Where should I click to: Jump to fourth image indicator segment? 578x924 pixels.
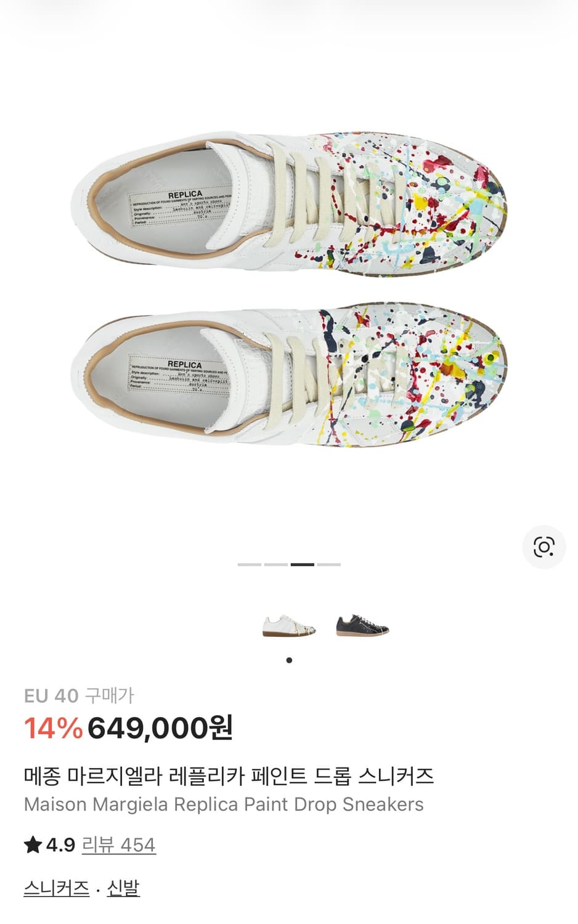point(328,564)
